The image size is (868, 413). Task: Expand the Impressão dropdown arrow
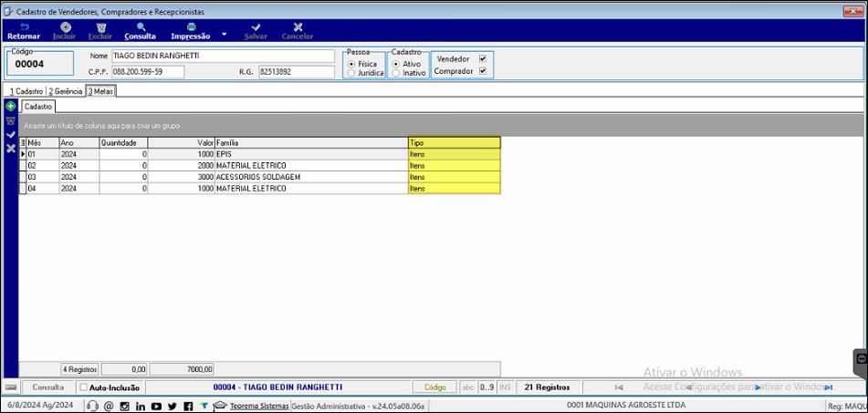224,35
